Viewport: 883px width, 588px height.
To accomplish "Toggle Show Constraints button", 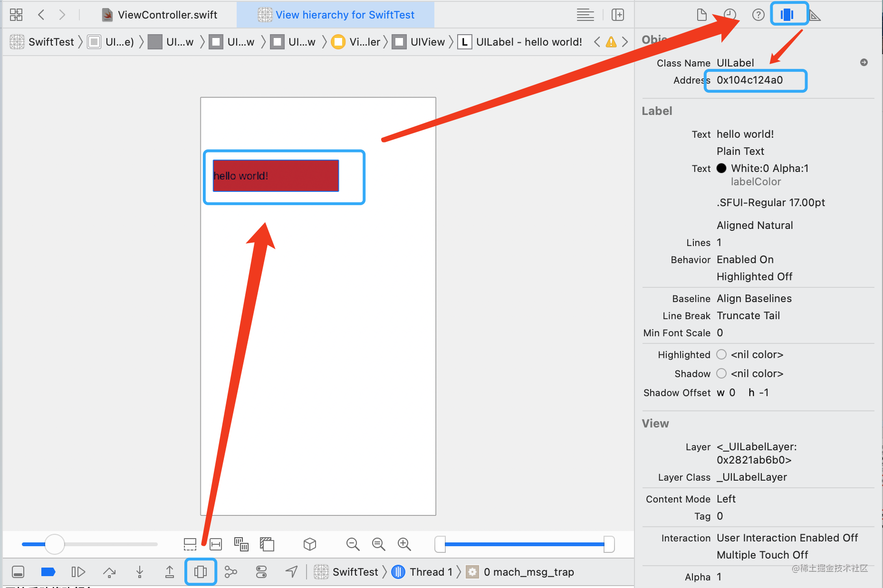I will [x=216, y=544].
